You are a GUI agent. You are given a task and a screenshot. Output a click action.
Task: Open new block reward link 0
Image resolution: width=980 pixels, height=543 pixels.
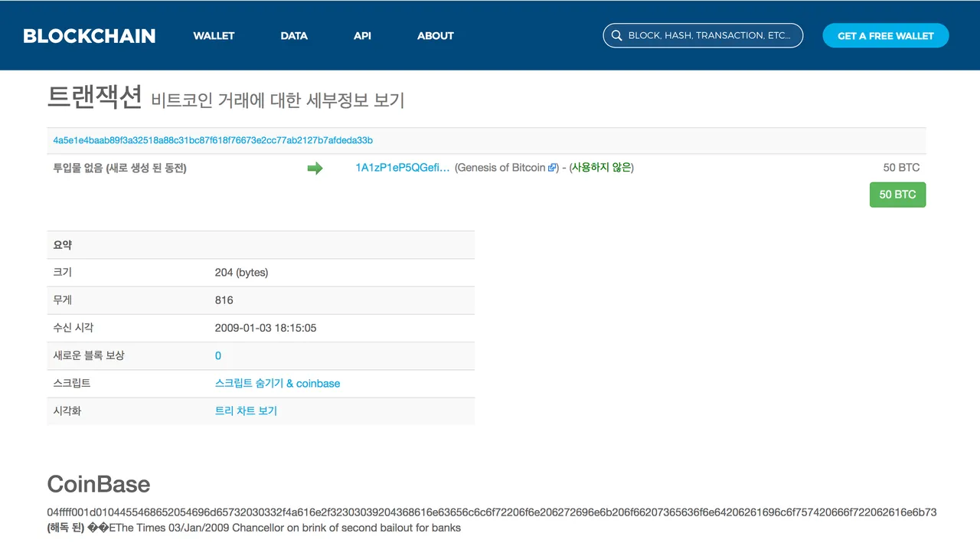[x=218, y=355]
